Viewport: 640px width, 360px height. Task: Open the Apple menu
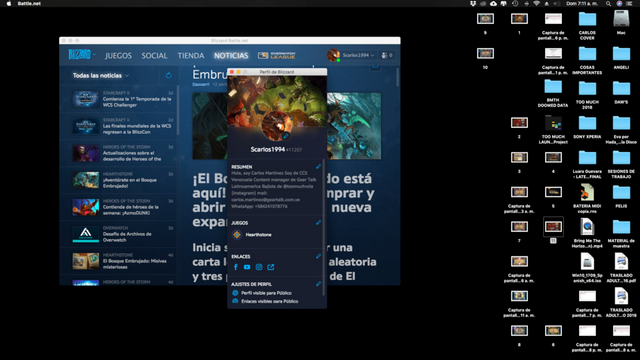9,3
